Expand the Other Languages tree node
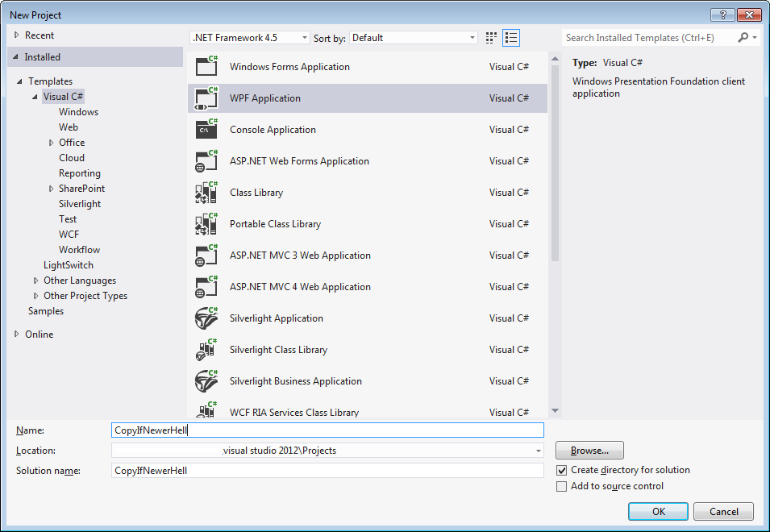Image resolution: width=770 pixels, height=532 pixels. pyautogui.click(x=36, y=281)
